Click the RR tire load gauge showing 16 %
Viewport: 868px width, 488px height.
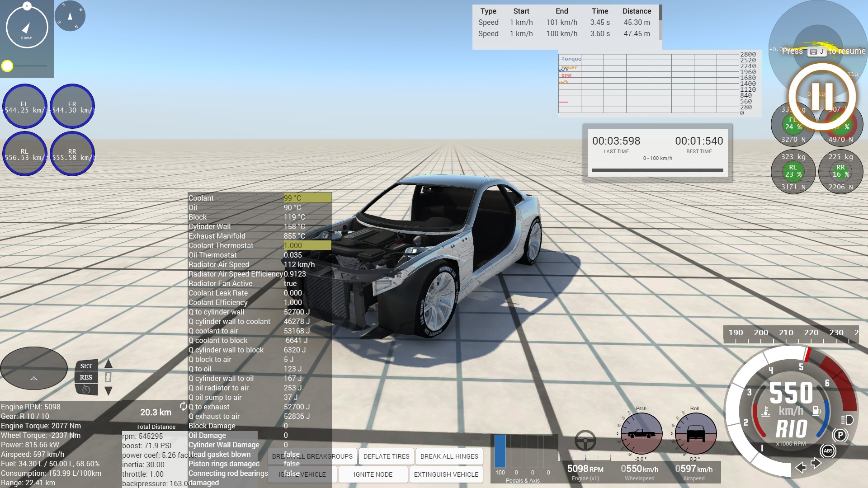(x=840, y=171)
